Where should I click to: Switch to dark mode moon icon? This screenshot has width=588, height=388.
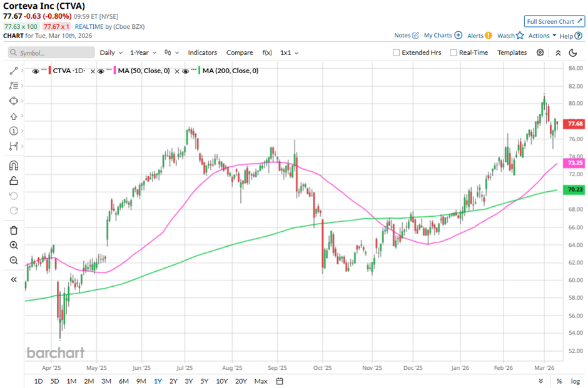coord(572,53)
